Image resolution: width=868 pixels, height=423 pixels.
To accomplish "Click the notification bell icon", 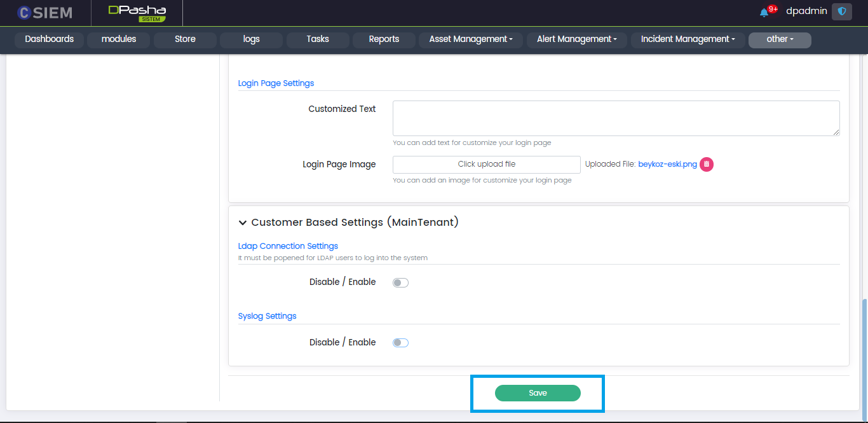I will 764,13.
